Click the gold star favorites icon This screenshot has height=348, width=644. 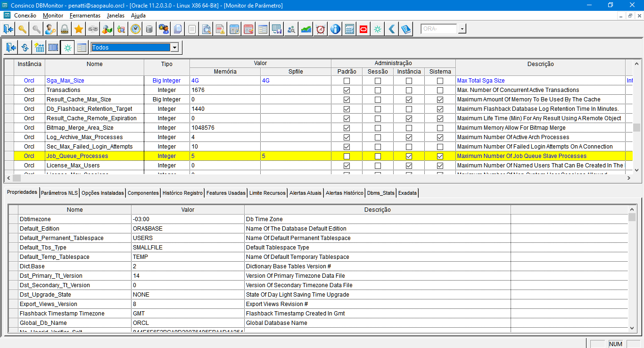point(79,29)
